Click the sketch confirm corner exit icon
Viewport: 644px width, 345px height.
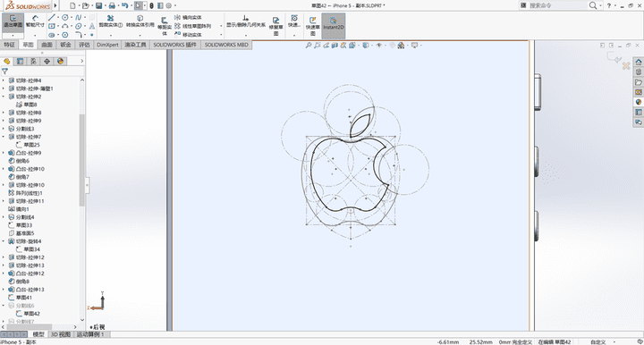614,58
